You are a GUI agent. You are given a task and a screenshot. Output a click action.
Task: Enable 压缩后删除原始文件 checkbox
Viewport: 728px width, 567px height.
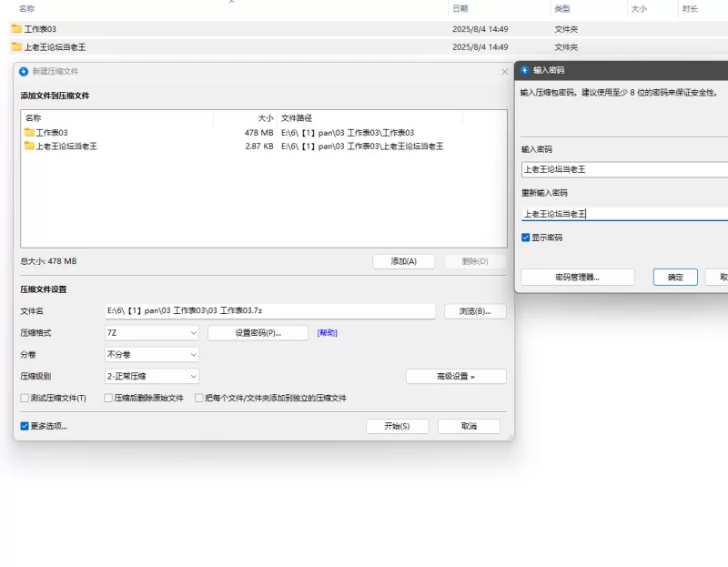coord(108,398)
